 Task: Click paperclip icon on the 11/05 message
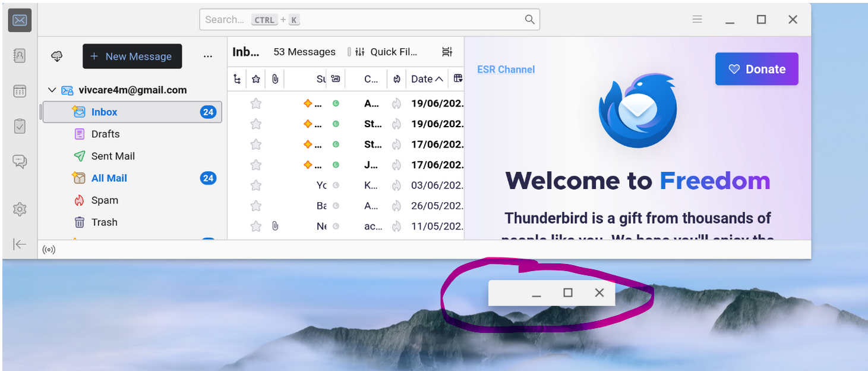pos(275,226)
